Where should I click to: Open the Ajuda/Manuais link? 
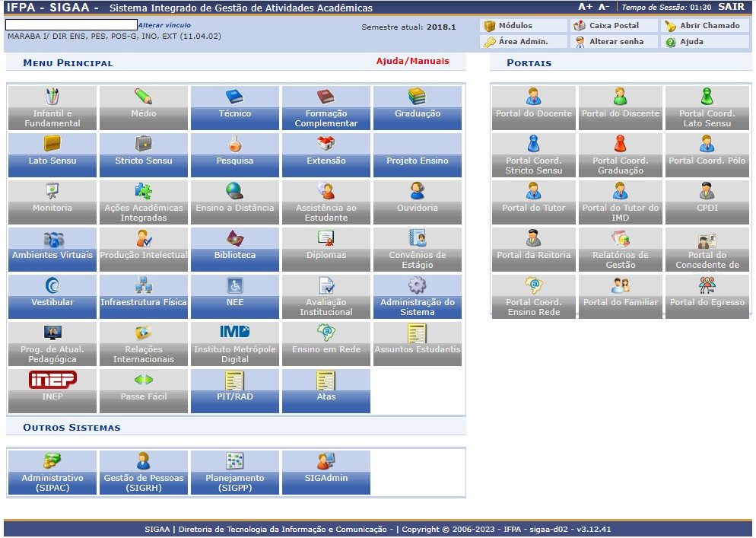coord(413,61)
